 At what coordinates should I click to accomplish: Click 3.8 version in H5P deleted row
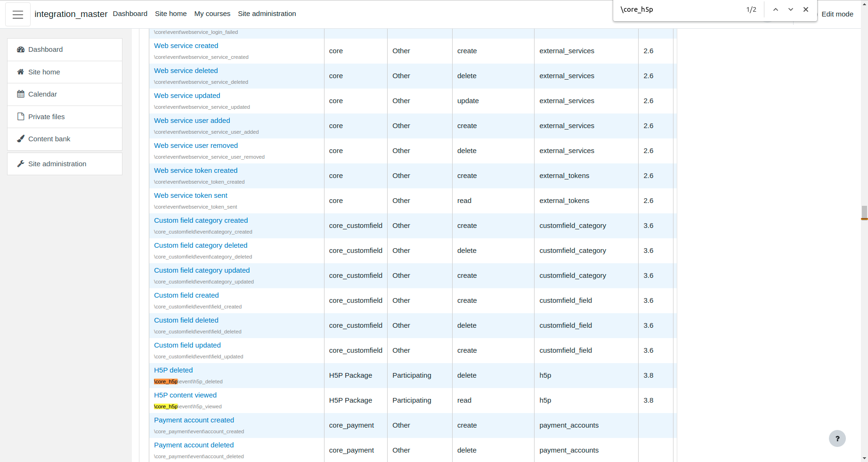(x=649, y=375)
